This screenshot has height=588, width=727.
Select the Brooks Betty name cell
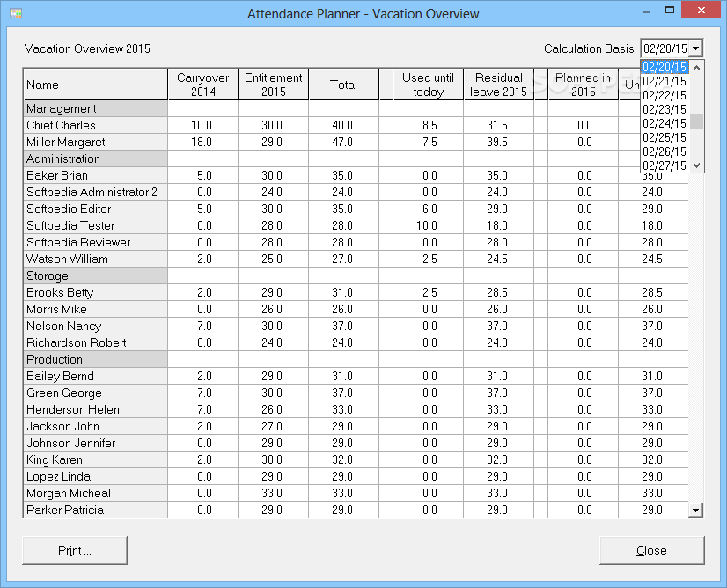95,292
